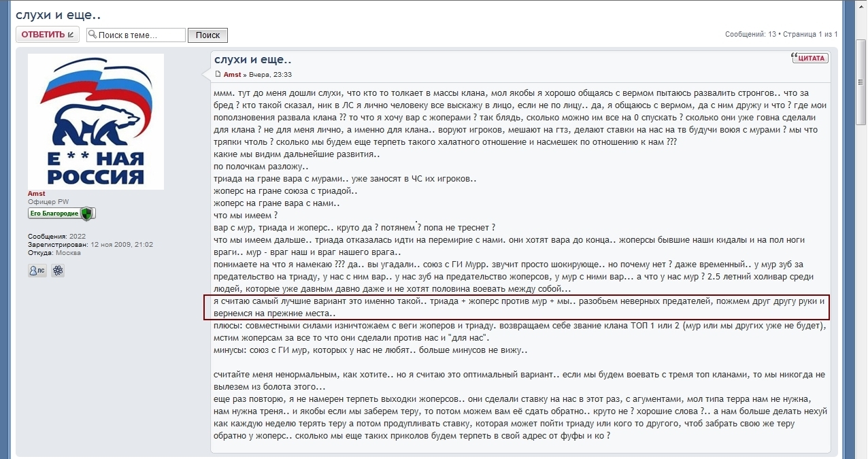
Task: Click the magnifier icon in search field
Action: pyautogui.click(x=92, y=35)
